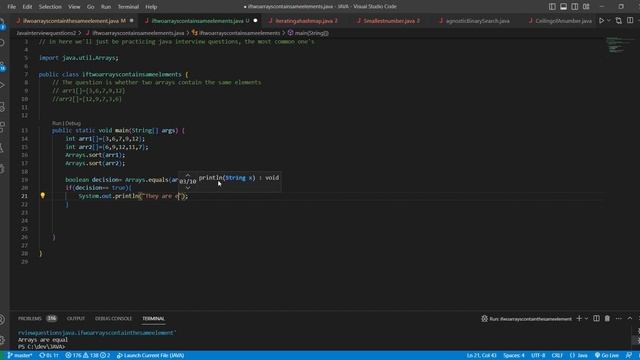
Task: Click the main(String[]) method breadcrumb
Action: (x=308, y=33)
